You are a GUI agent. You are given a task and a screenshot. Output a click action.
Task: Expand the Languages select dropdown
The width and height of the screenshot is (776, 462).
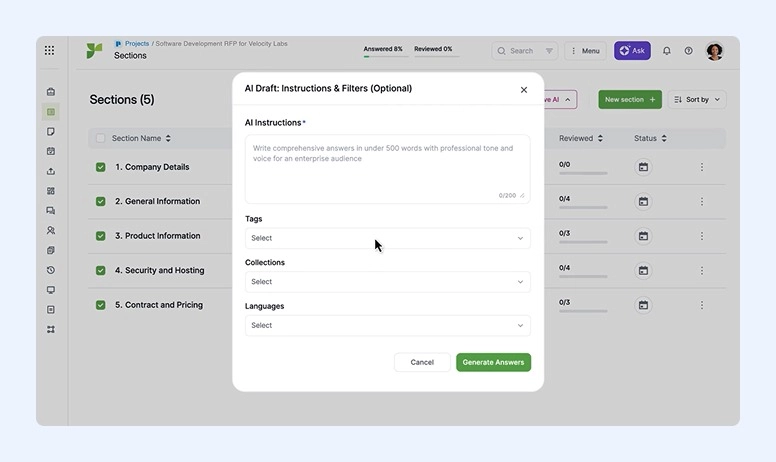(x=388, y=325)
